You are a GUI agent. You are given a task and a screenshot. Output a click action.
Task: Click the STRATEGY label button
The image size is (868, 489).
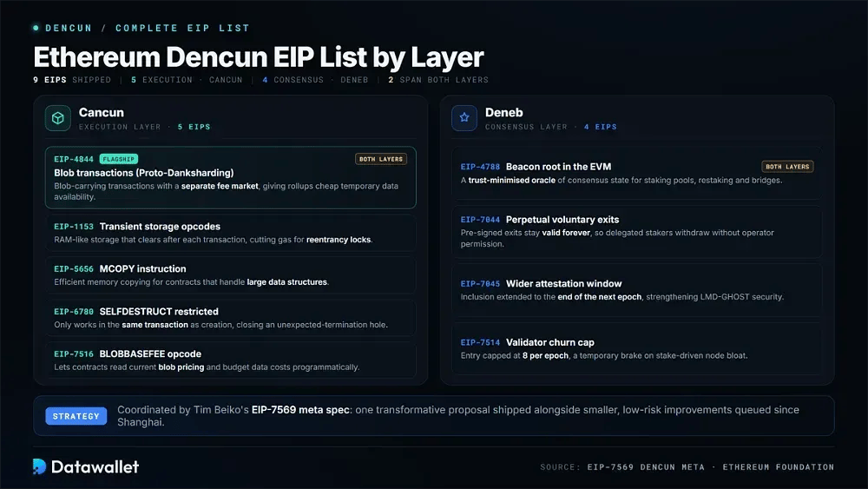tap(76, 416)
